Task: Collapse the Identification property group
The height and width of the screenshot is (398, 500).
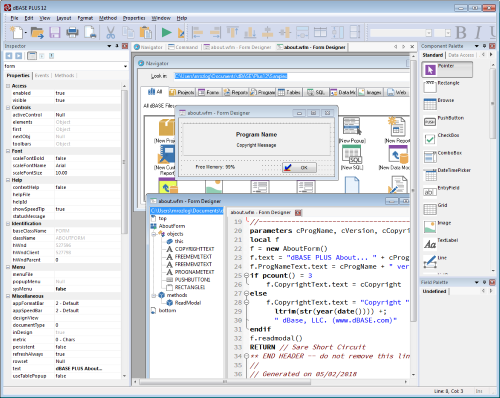Action: (x=8, y=224)
